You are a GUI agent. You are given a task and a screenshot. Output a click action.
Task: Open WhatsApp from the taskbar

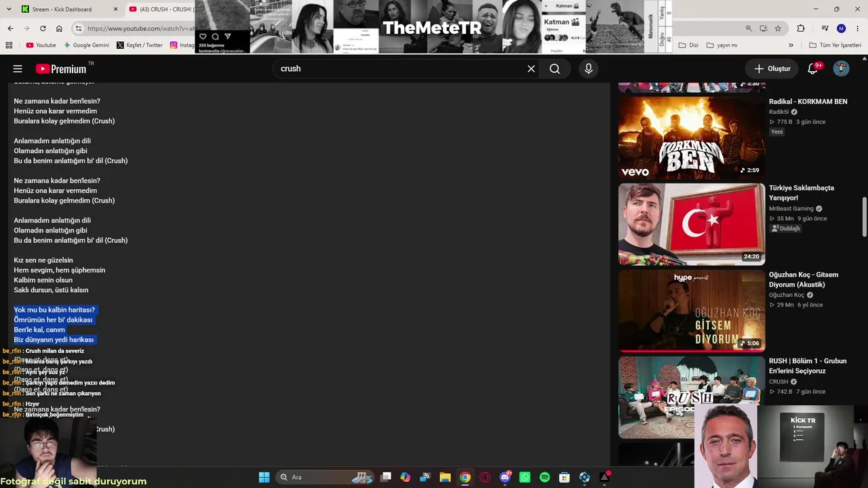coord(524,477)
